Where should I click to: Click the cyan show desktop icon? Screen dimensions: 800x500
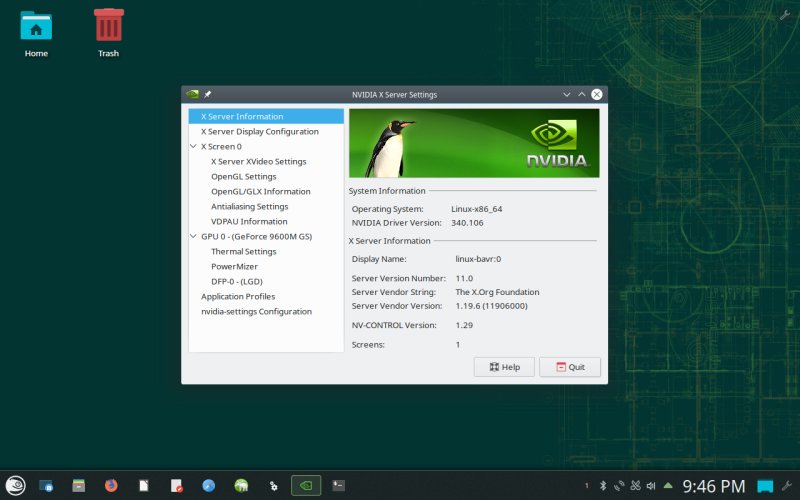(x=765, y=486)
